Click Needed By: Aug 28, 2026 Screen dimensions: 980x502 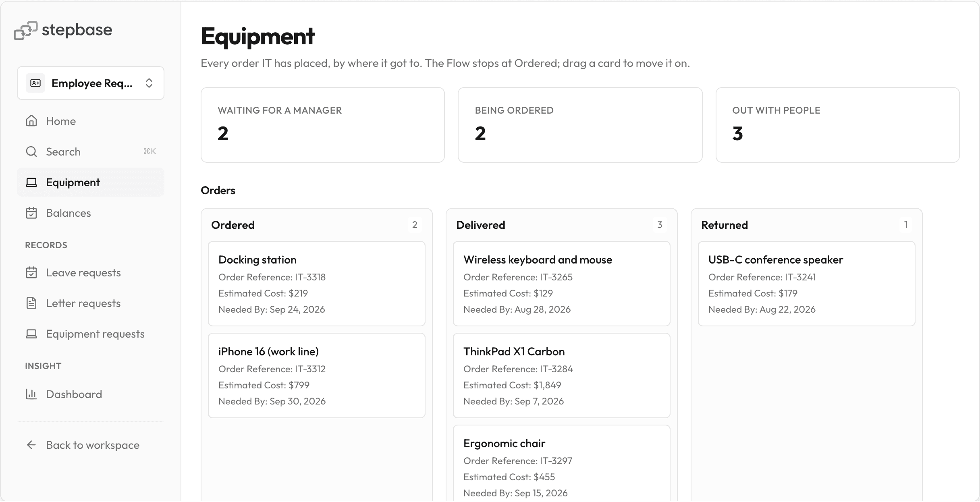click(x=517, y=309)
